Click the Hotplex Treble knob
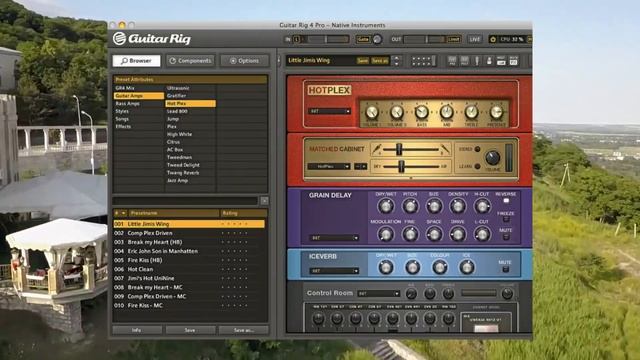The height and width of the screenshot is (360, 640). coord(471,112)
